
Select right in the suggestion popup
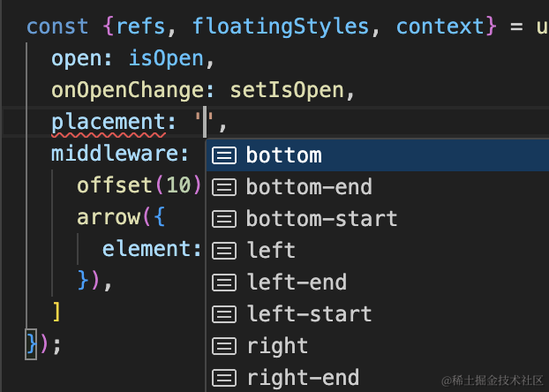click(x=276, y=346)
